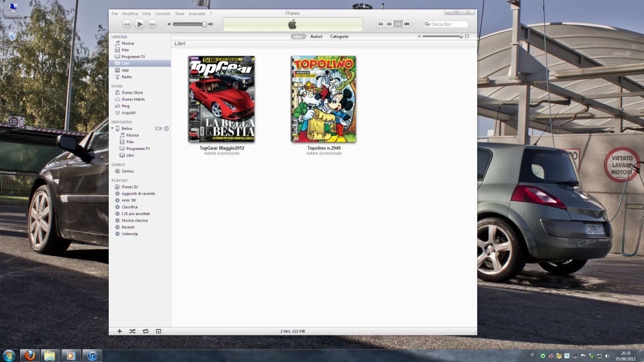Click the small cover size icon

tap(419, 37)
